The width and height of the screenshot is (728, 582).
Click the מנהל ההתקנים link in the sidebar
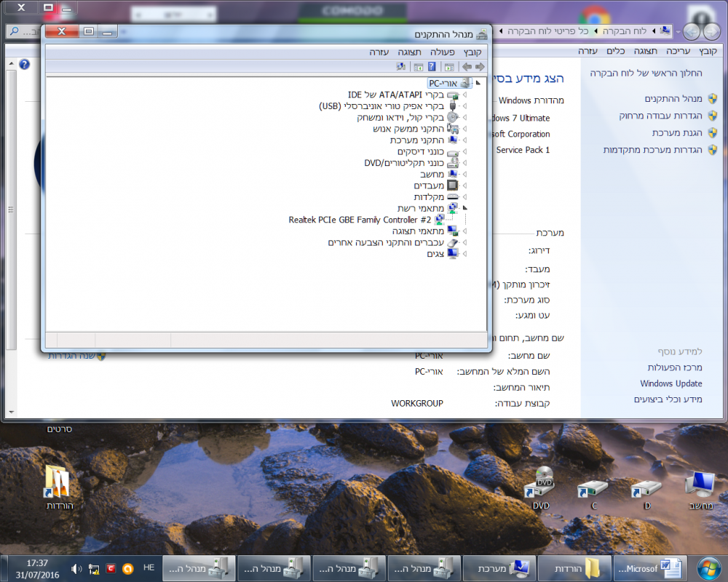[x=673, y=99]
